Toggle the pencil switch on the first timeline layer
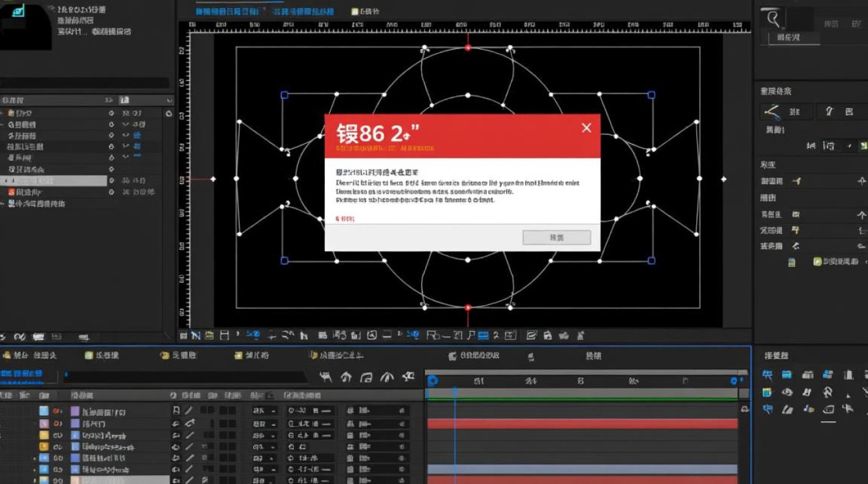The image size is (868, 484). pos(189,410)
